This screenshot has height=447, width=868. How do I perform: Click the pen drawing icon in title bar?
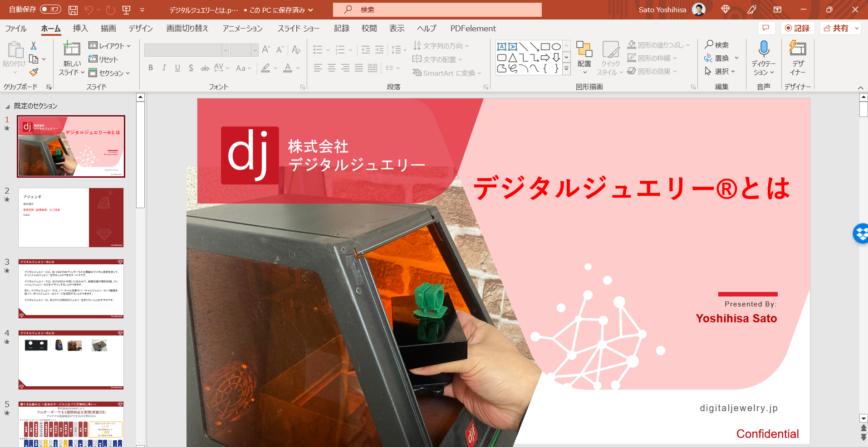click(x=752, y=10)
